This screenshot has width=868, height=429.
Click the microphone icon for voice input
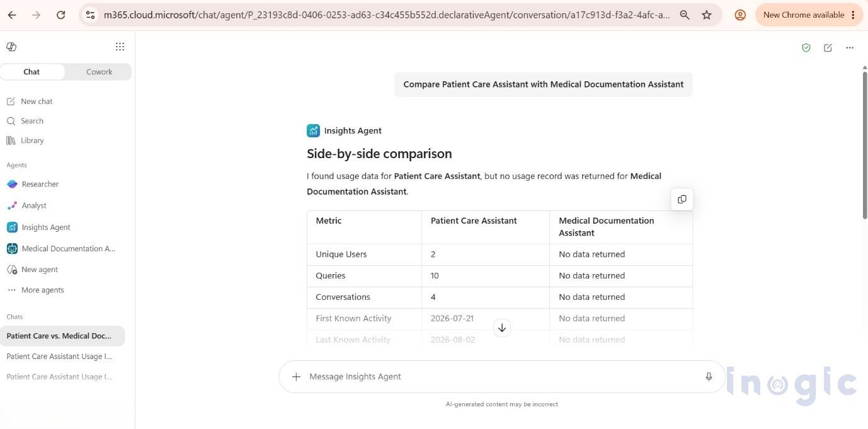[709, 377]
